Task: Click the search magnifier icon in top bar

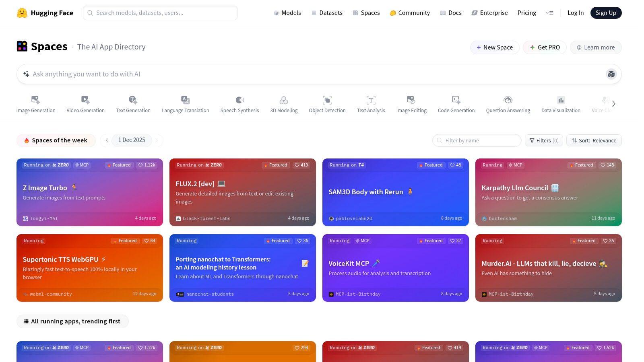Action: [x=91, y=13]
